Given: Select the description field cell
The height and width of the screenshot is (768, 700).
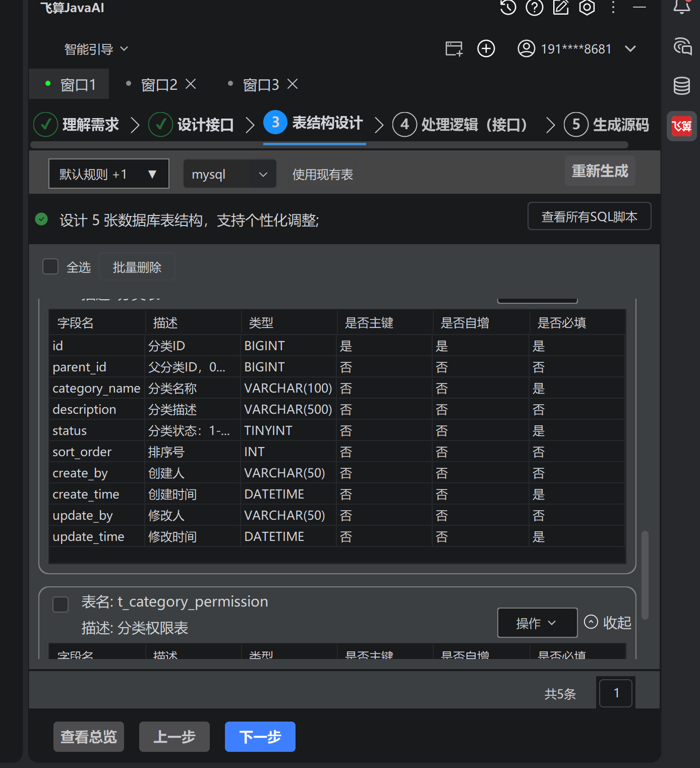Looking at the screenshot, I should pyautogui.click(x=97, y=409).
